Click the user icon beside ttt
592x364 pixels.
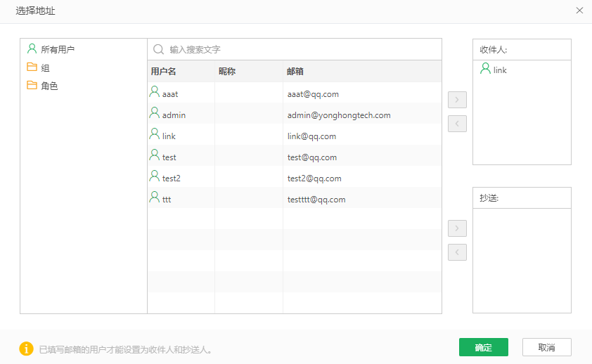tap(155, 197)
